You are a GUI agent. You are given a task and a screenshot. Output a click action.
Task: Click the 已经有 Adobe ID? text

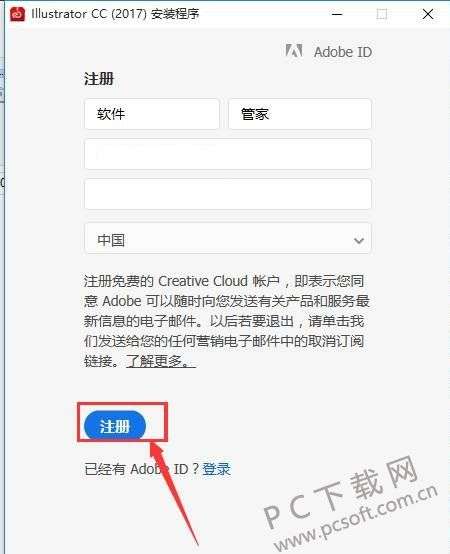click(x=142, y=469)
